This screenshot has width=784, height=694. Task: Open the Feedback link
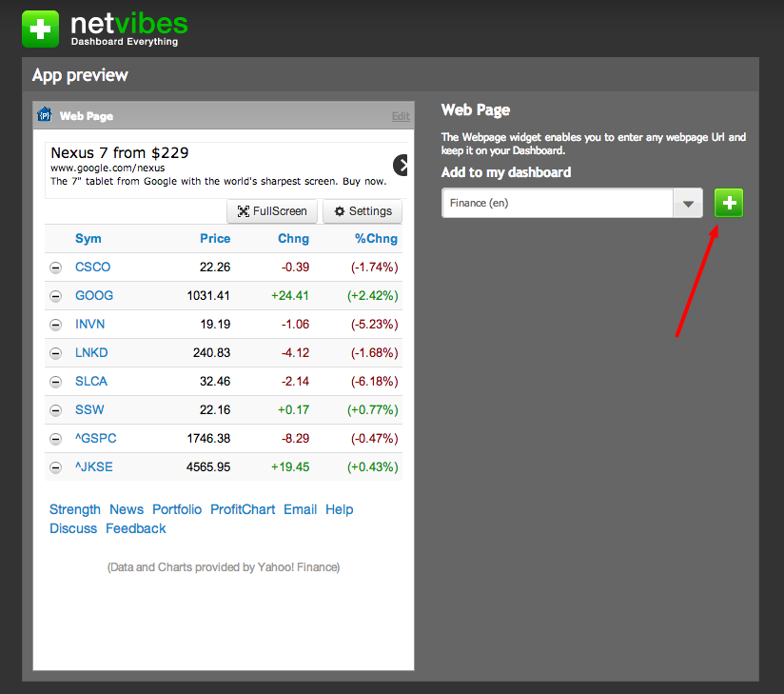tap(135, 528)
